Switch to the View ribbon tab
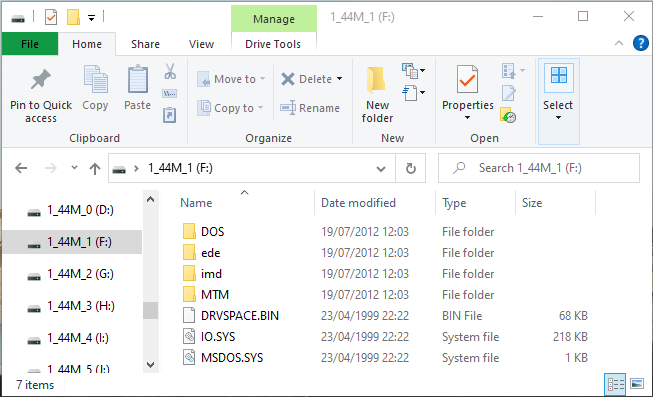Image resolution: width=653 pixels, height=397 pixels. coord(201,44)
